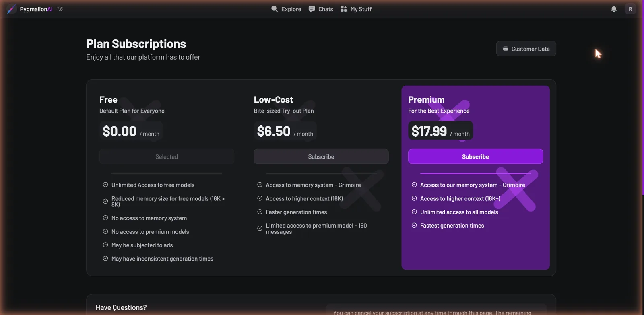
Task: Open the Explore menu item
Action: click(286, 9)
